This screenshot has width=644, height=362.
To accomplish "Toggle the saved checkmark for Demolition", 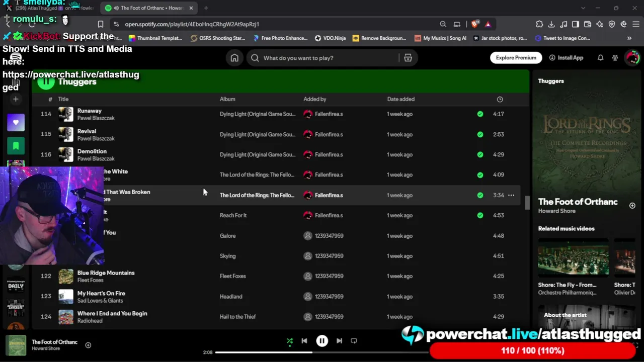I will pyautogui.click(x=480, y=154).
